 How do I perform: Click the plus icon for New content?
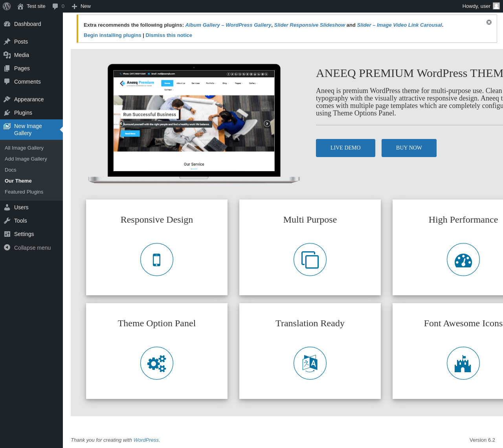click(74, 6)
